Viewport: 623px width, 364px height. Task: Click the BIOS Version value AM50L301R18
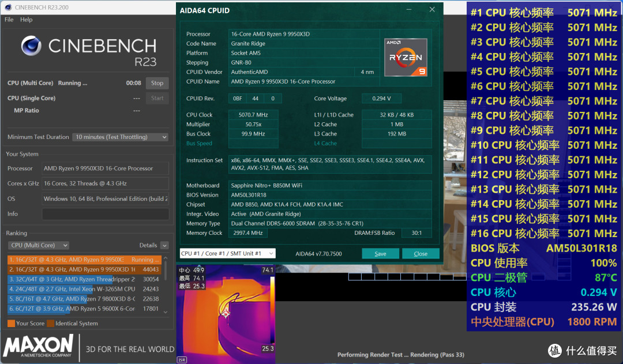click(x=330, y=195)
